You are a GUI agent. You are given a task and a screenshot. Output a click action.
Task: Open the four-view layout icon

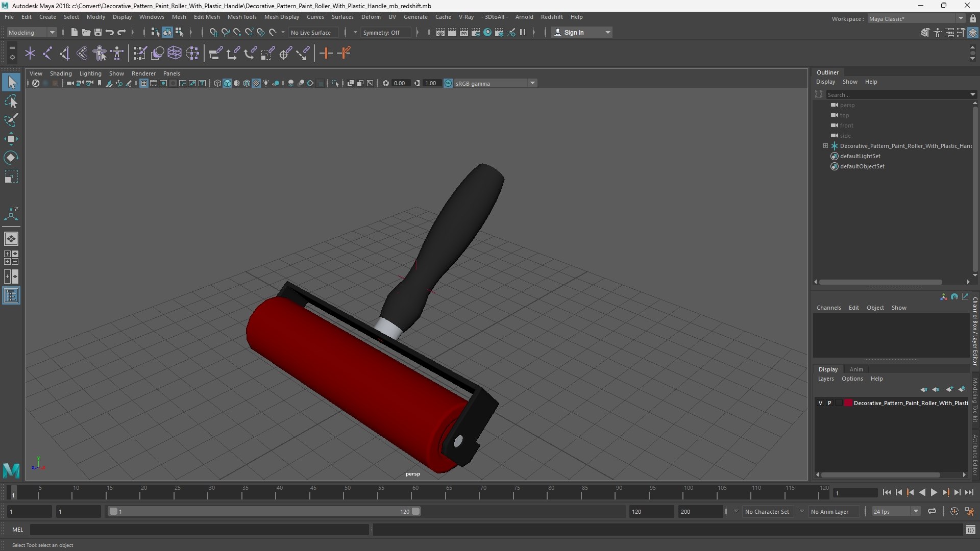coord(11,258)
